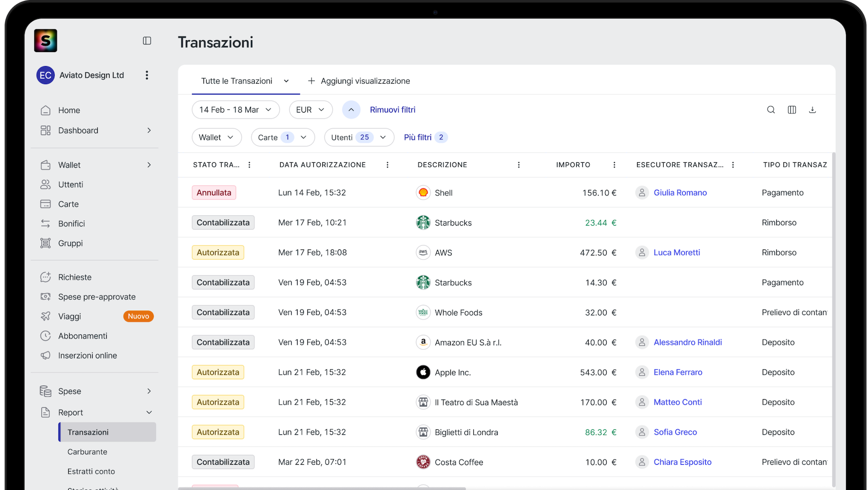Open the column layout icon
868x490 pixels.
pyautogui.click(x=792, y=110)
